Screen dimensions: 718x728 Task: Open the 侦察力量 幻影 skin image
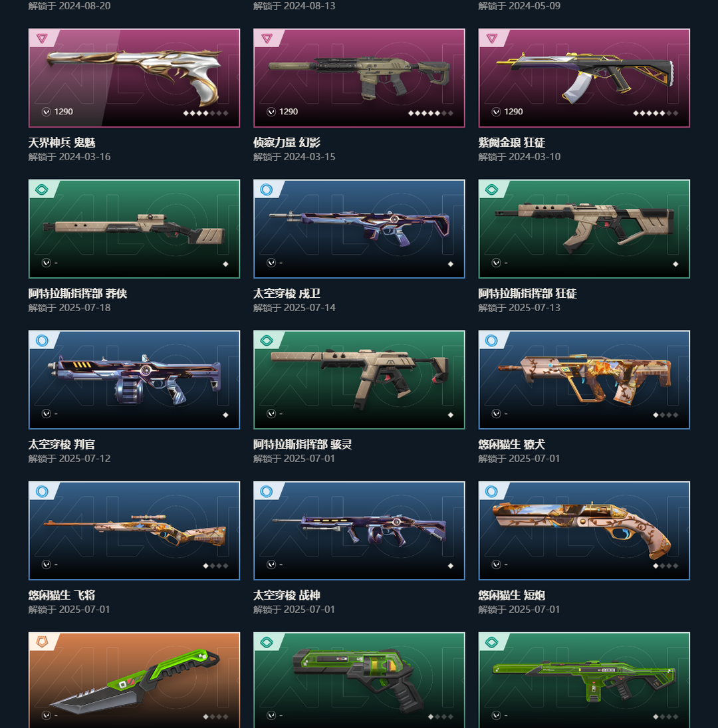point(359,78)
